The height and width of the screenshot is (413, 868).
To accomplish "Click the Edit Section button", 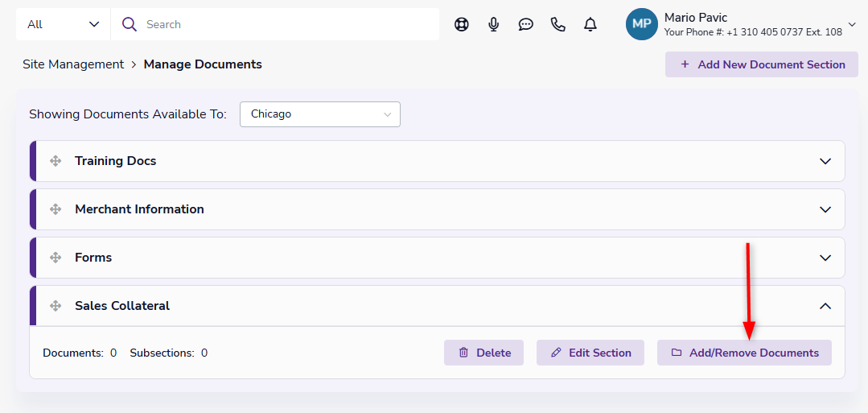I will 590,353.
